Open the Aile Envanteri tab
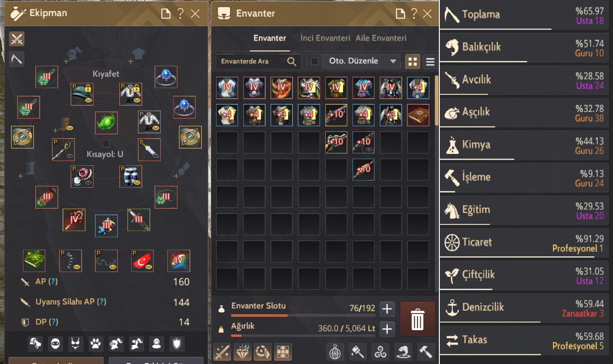613x364 pixels. [382, 38]
